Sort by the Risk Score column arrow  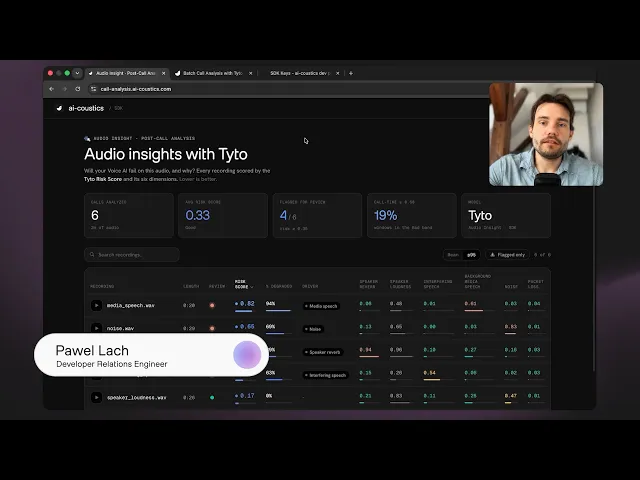pos(252,287)
